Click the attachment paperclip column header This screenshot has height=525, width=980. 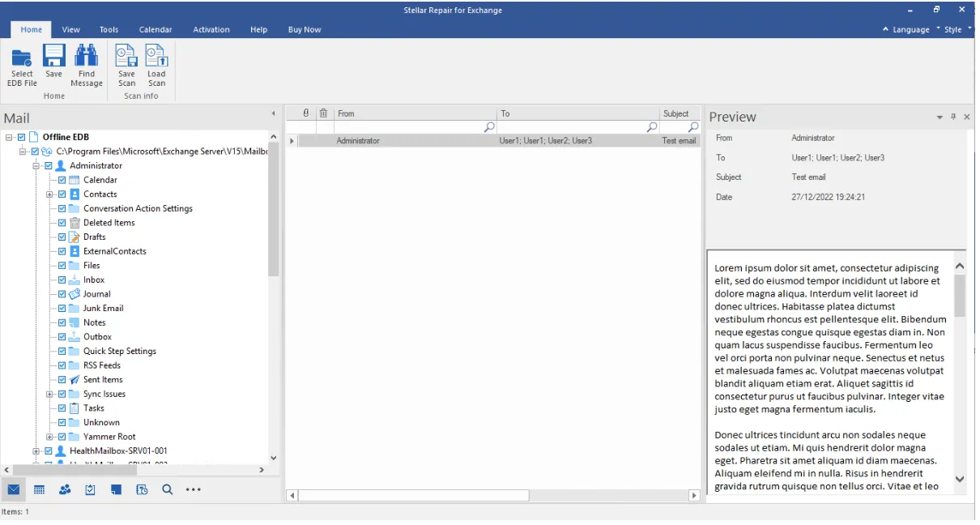pyautogui.click(x=306, y=113)
